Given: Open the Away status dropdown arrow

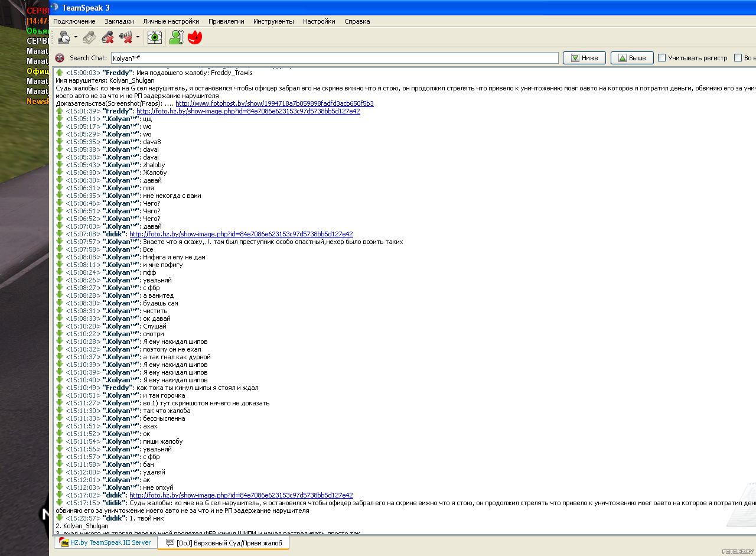Looking at the screenshot, I should (76, 37).
